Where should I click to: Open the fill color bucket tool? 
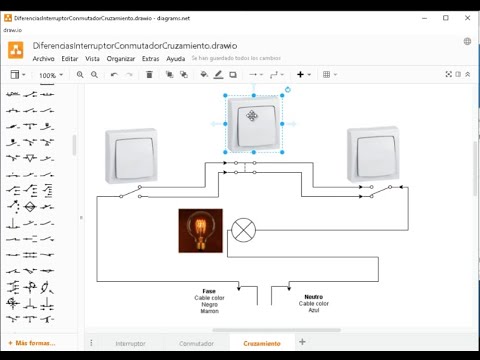point(204,75)
